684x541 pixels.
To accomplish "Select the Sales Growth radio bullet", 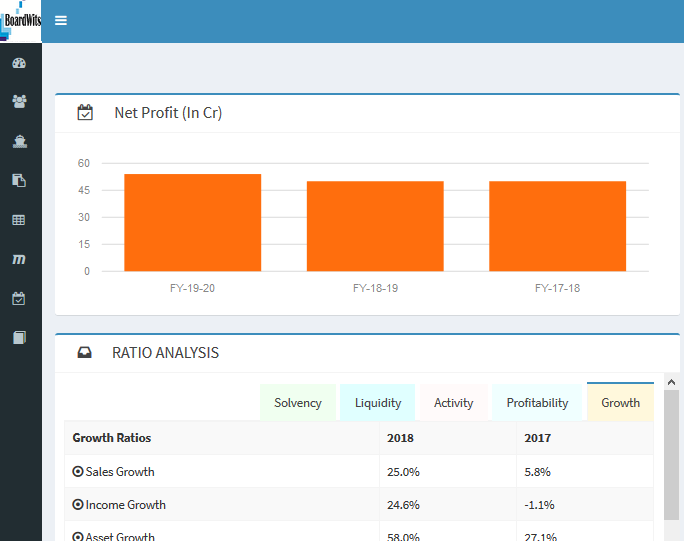I will click(x=78, y=471).
